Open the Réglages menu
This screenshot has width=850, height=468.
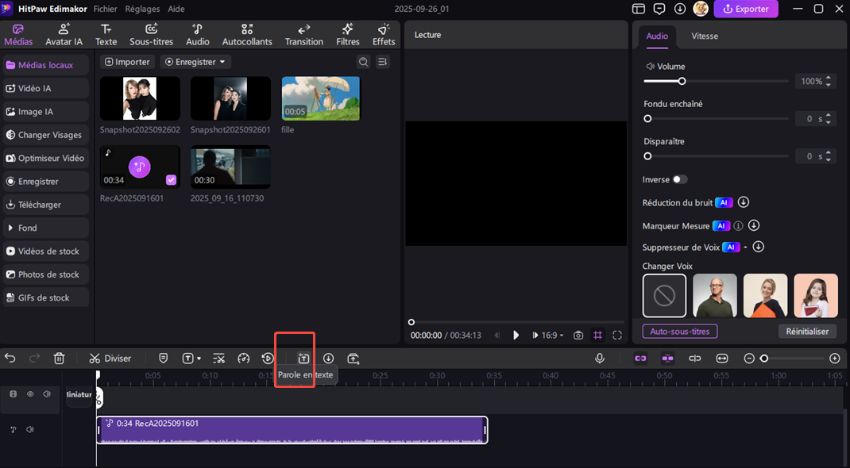coord(142,9)
